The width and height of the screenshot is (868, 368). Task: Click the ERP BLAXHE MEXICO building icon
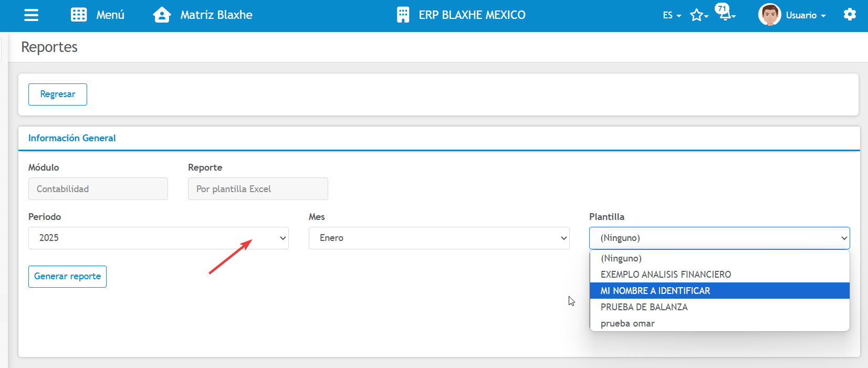403,15
